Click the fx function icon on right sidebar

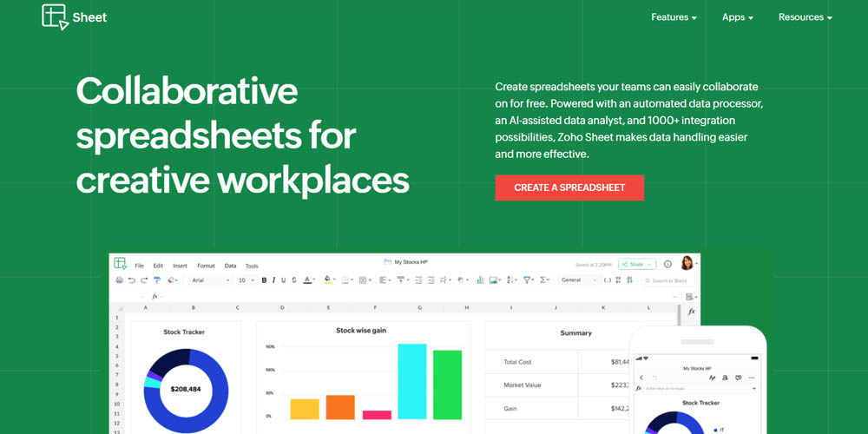click(692, 312)
